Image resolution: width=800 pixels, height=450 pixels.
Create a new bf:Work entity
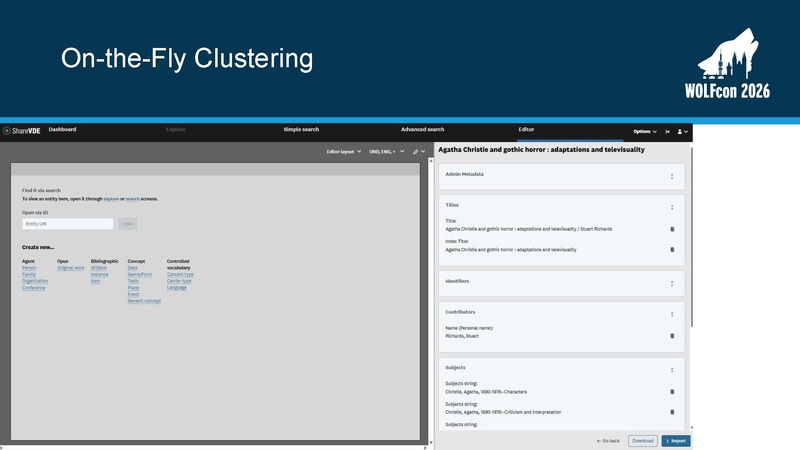(99, 268)
